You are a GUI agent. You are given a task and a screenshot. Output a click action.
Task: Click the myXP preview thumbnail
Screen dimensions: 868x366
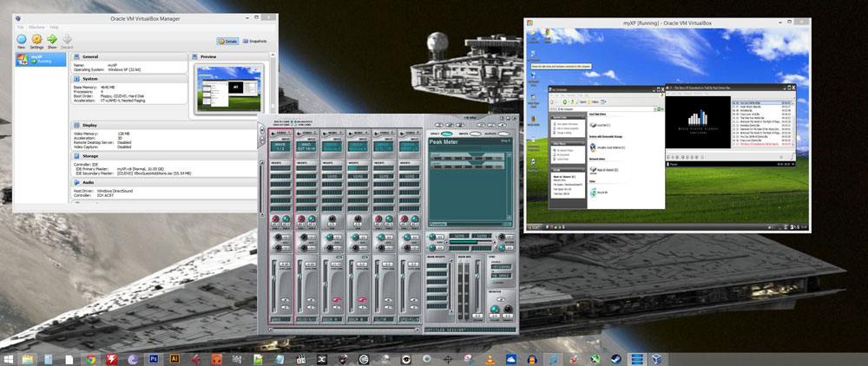click(x=229, y=88)
